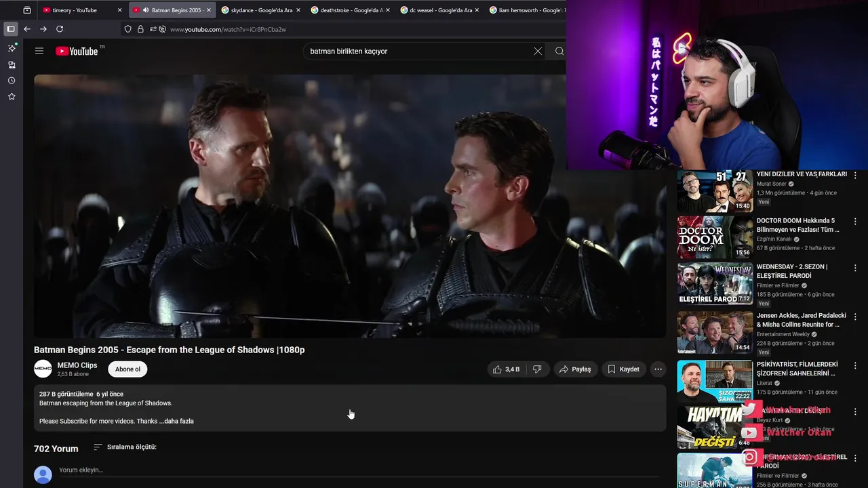
Task: Open the YENİ DİZİLER thumbnail 15:40
Action: click(715, 192)
